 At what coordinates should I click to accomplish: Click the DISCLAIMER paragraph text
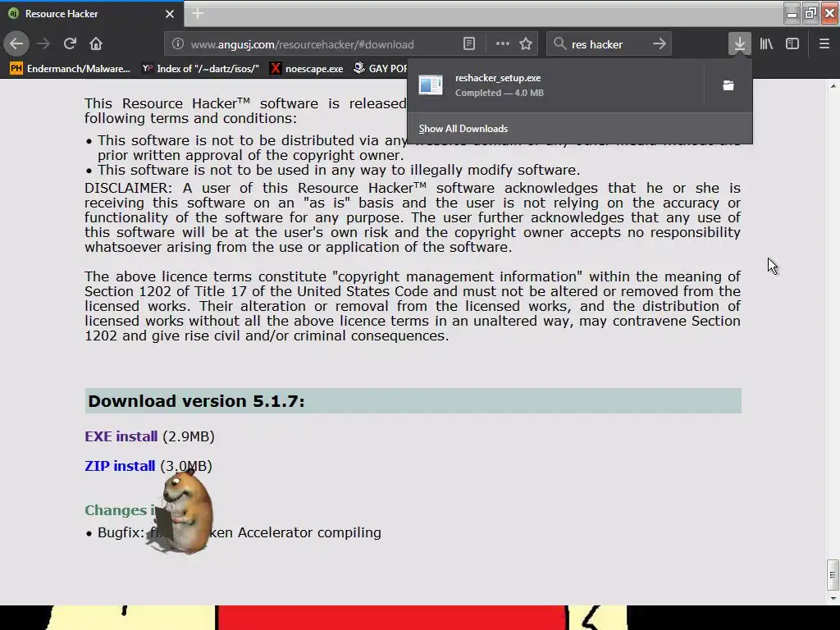pyautogui.click(x=413, y=217)
